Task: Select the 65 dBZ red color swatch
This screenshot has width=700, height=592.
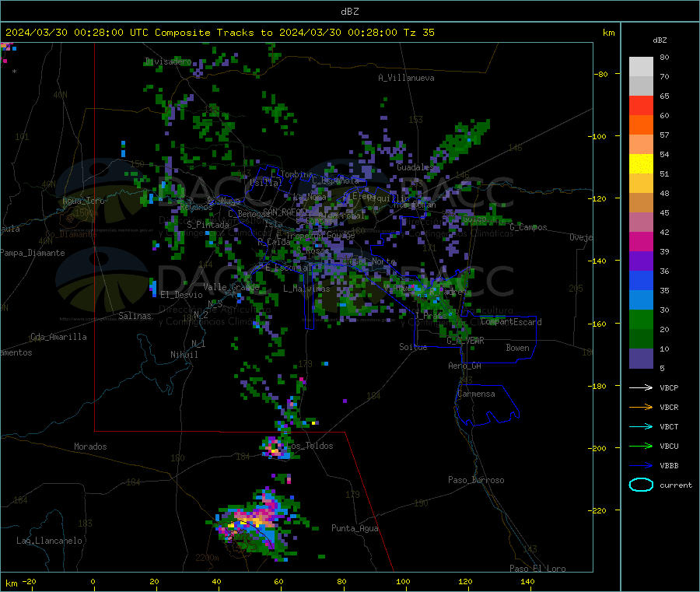Action: (641, 105)
